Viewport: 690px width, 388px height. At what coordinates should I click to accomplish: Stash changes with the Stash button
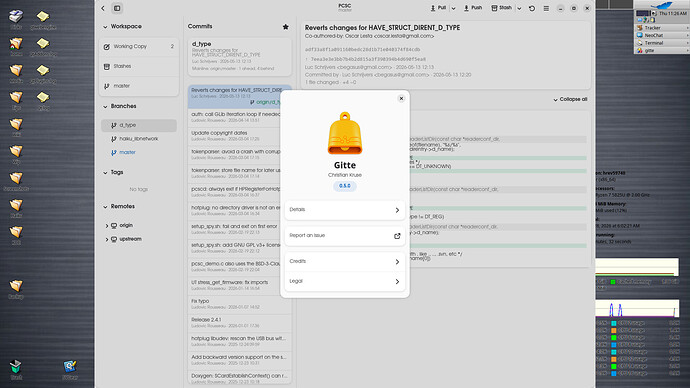pyautogui.click(x=501, y=8)
